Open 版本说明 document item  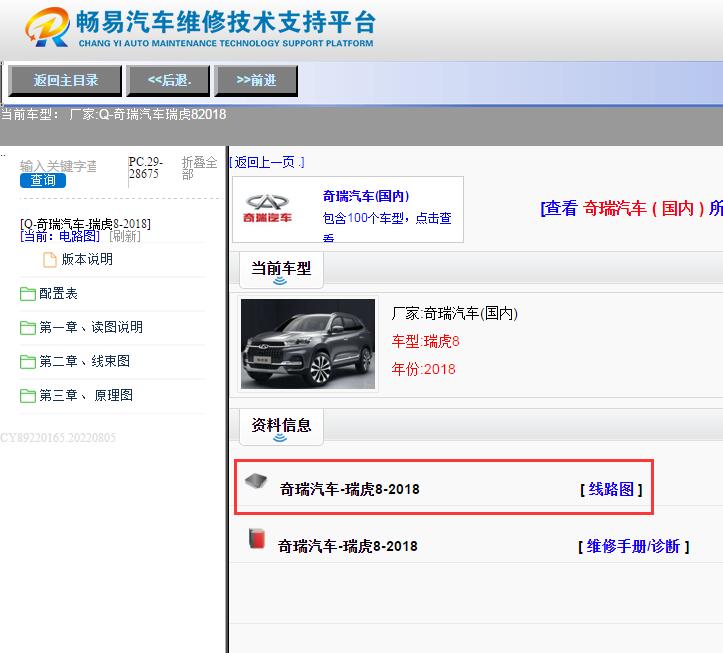pos(87,259)
